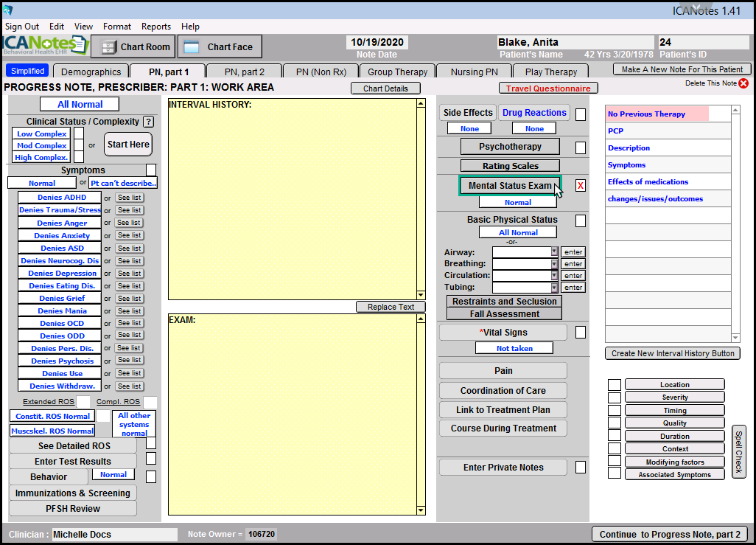Click the Clinical Status help question mark

[148, 122]
